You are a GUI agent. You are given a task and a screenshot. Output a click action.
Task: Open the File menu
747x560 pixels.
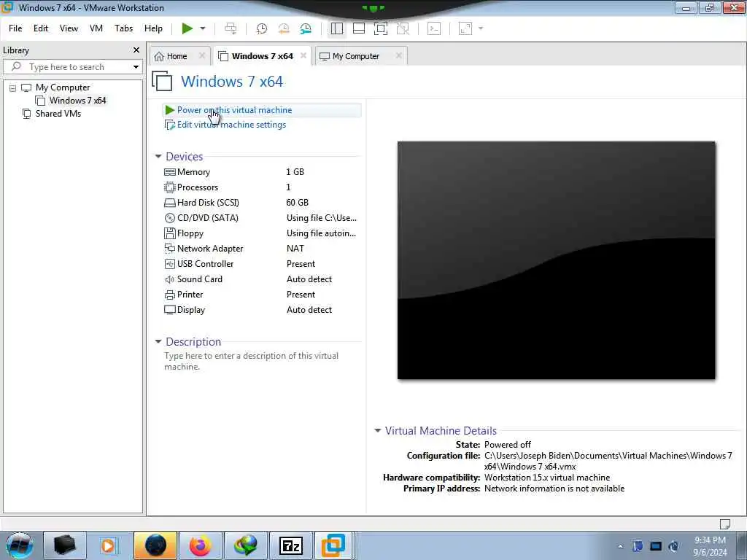point(15,28)
